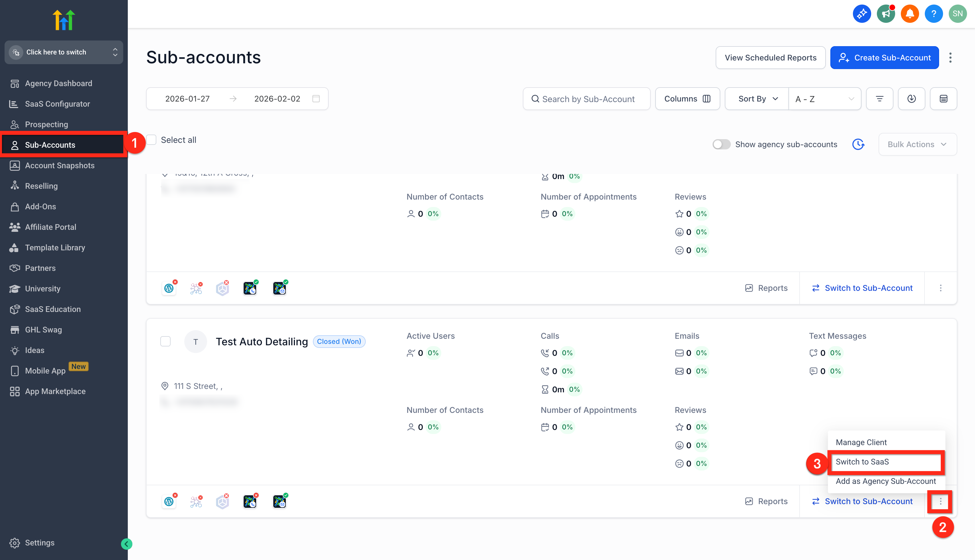This screenshot has height=560, width=975.
Task: Click the WordPress icon in Test Auto Detailing card
Action: pyautogui.click(x=169, y=502)
